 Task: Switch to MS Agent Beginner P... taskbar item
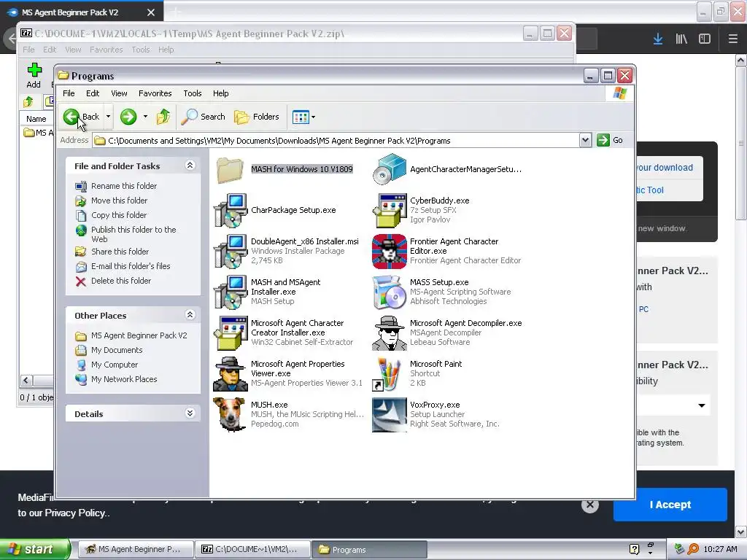coord(136,550)
